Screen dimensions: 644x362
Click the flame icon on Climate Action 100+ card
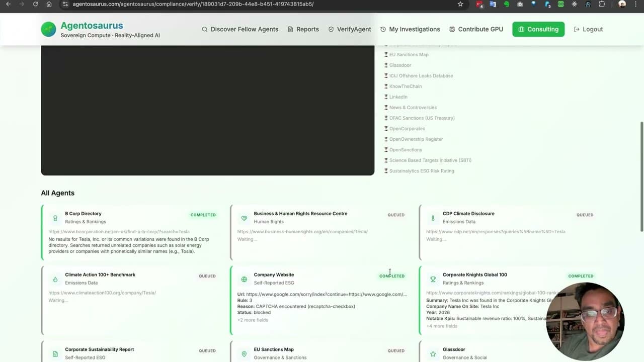tap(55, 280)
